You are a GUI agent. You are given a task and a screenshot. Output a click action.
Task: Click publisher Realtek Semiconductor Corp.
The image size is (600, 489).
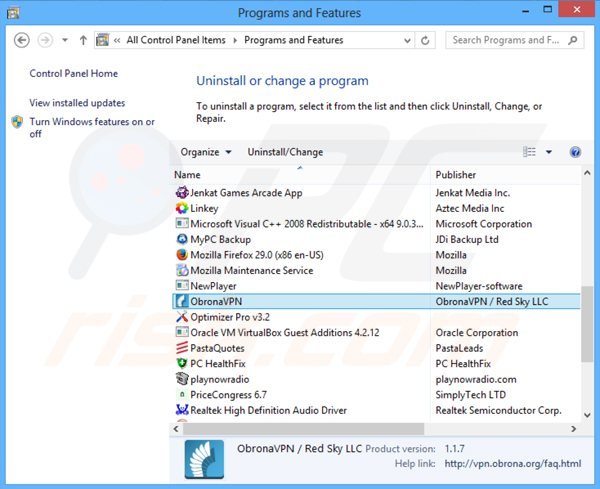499,410
